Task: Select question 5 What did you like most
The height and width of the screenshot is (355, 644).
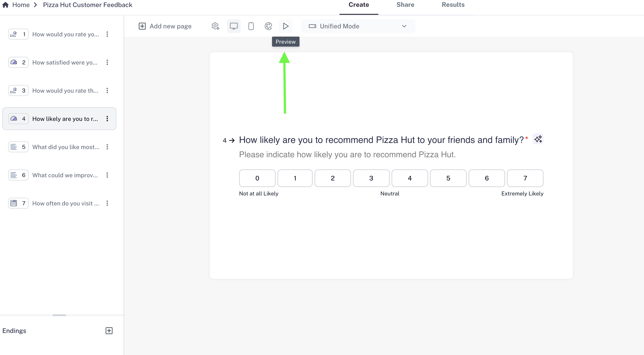Action: click(x=65, y=147)
